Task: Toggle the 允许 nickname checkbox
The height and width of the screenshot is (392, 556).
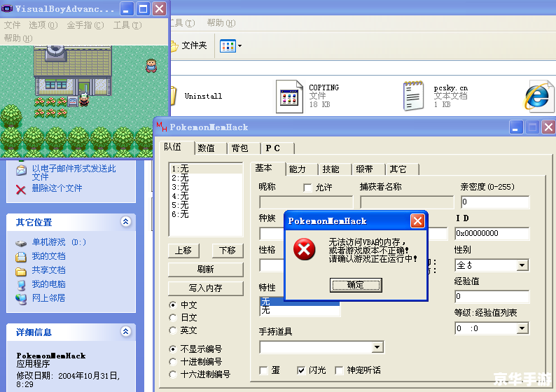Action: [x=307, y=188]
